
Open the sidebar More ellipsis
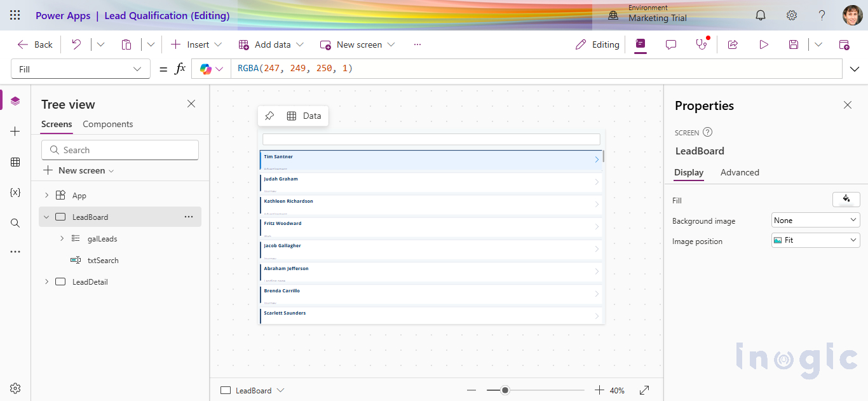coord(15,252)
